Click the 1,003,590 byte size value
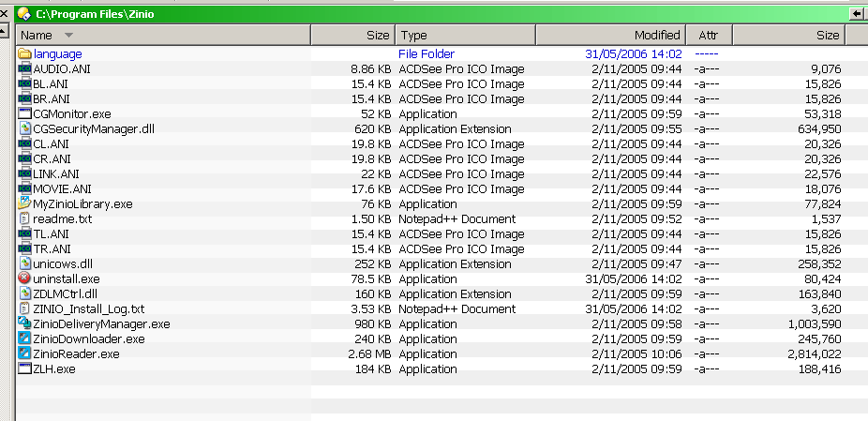 click(815, 323)
